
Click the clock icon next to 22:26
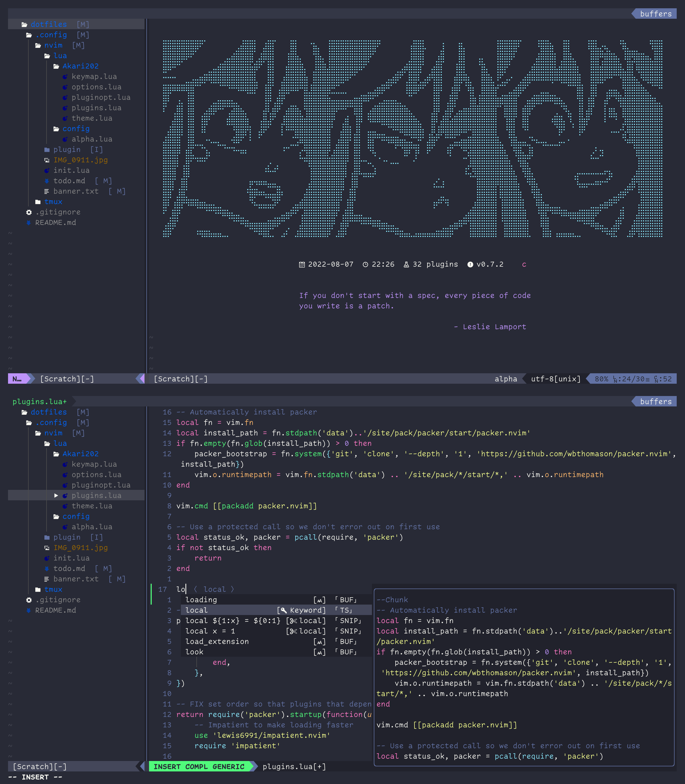[x=366, y=264]
